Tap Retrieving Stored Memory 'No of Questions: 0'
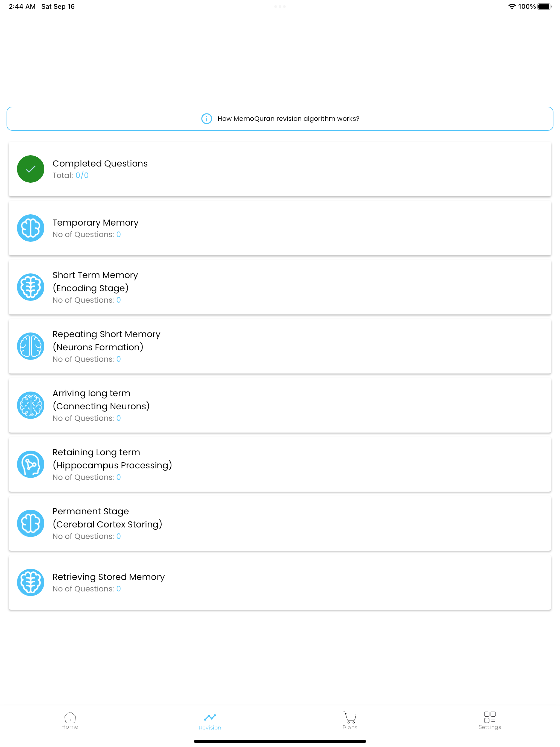 (86, 589)
